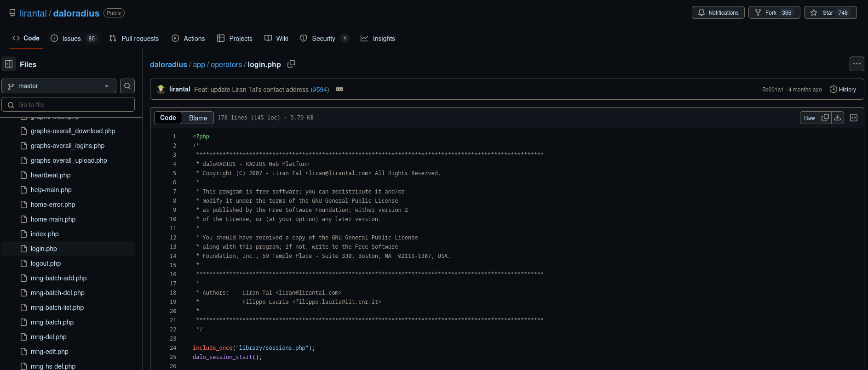
Task: Open commit 5d001a1
Action: 773,90
